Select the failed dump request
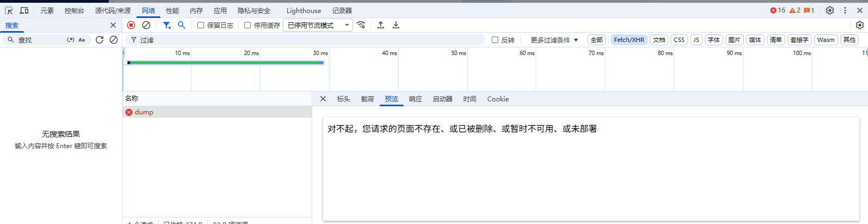Image resolution: width=868 pixels, height=224 pixels. coord(144,112)
